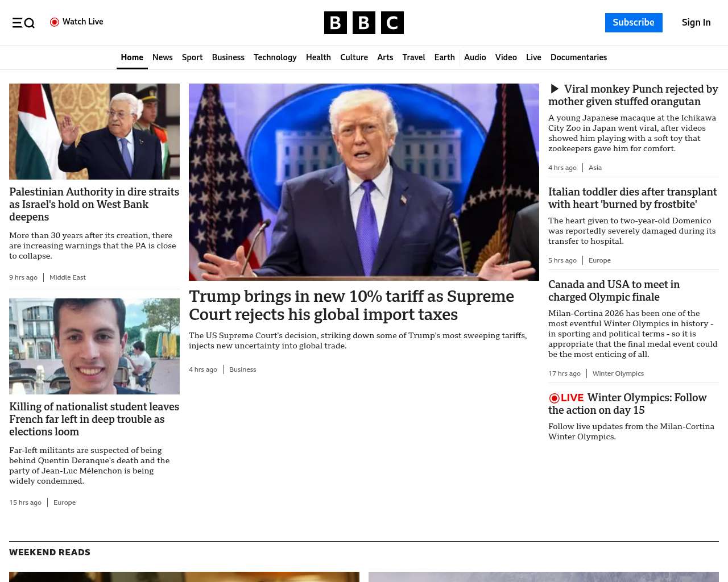Visit the Travel section
This screenshot has width=728, height=582.
[413, 57]
